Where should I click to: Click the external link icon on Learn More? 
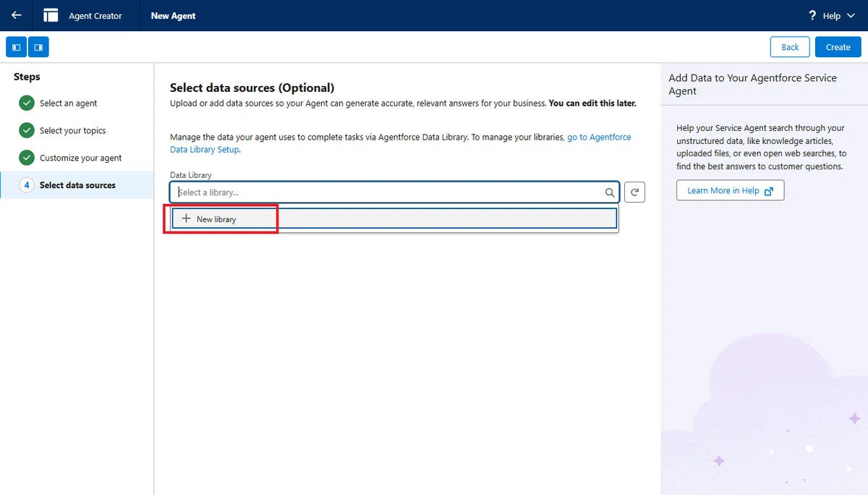tap(768, 191)
